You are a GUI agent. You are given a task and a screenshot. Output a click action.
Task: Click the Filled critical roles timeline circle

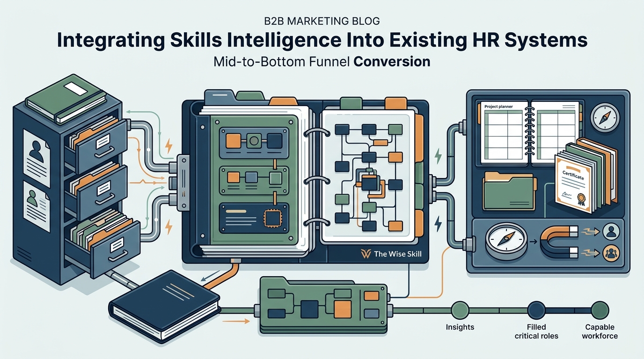coord(536,310)
